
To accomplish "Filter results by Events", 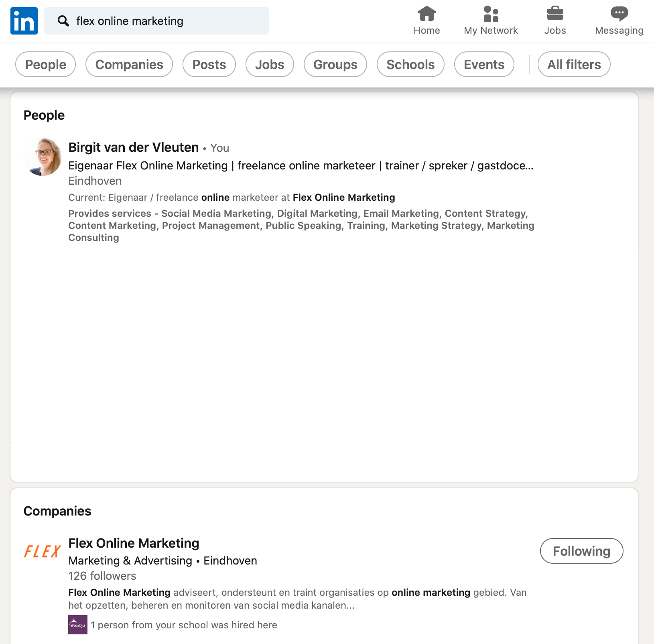I will pyautogui.click(x=484, y=64).
